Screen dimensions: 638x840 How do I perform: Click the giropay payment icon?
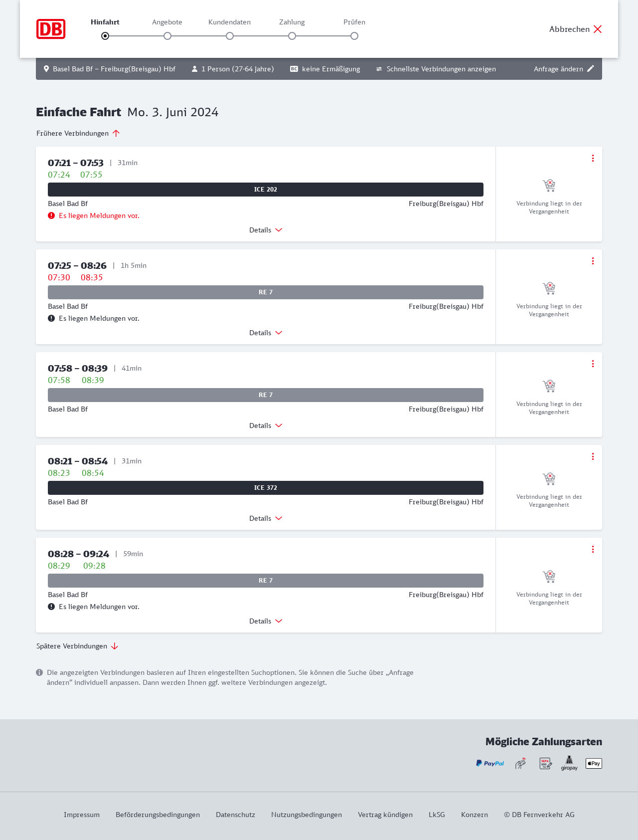(569, 763)
